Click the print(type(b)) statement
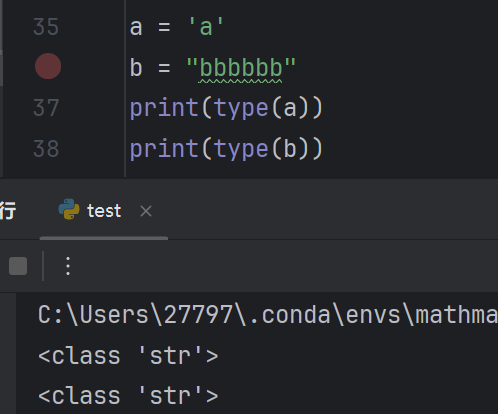The image size is (498, 414). click(x=226, y=149)
